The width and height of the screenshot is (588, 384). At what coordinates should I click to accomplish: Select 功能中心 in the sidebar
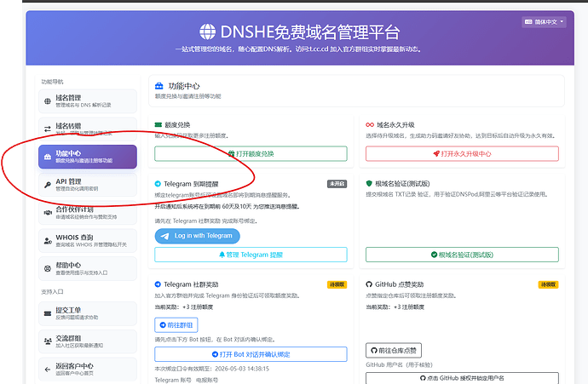(88, 157)
